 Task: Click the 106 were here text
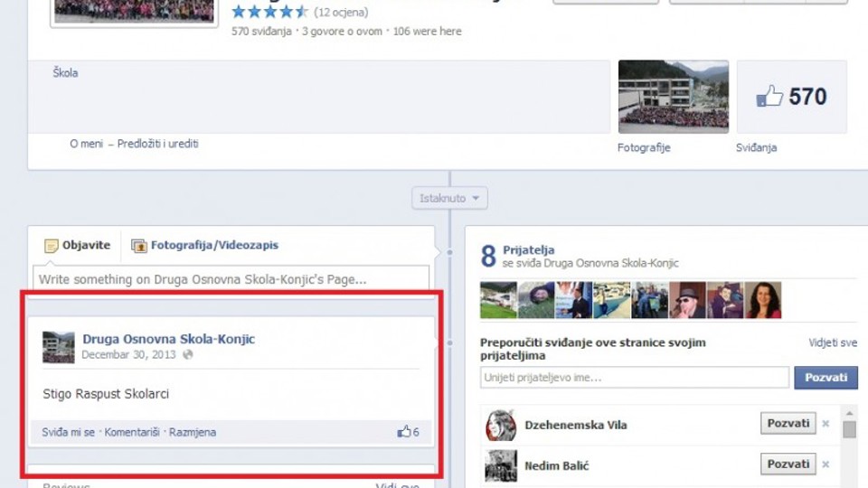(428, 32)
